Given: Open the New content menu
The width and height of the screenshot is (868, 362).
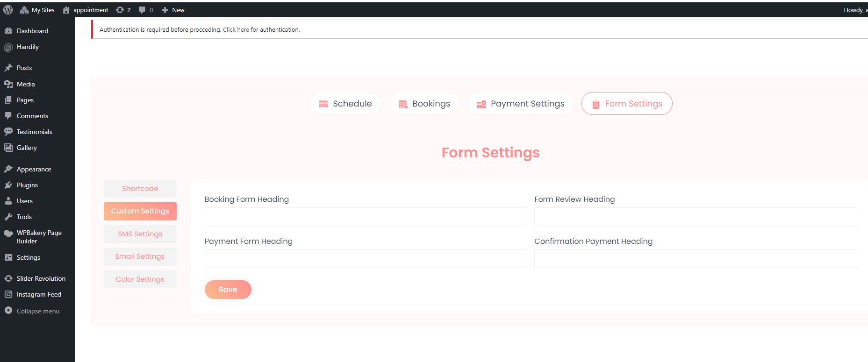Looking at the screenshot, I should click(173, 10).
